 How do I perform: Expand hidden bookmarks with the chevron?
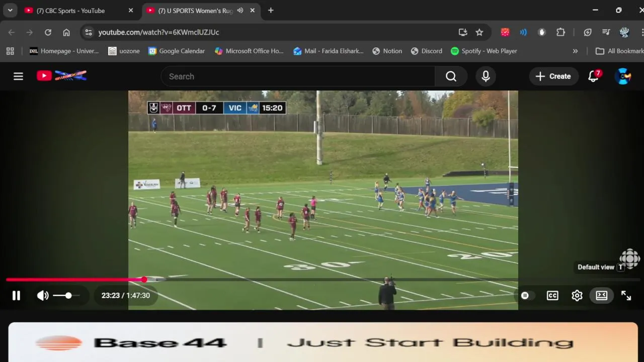click(575, 51)
